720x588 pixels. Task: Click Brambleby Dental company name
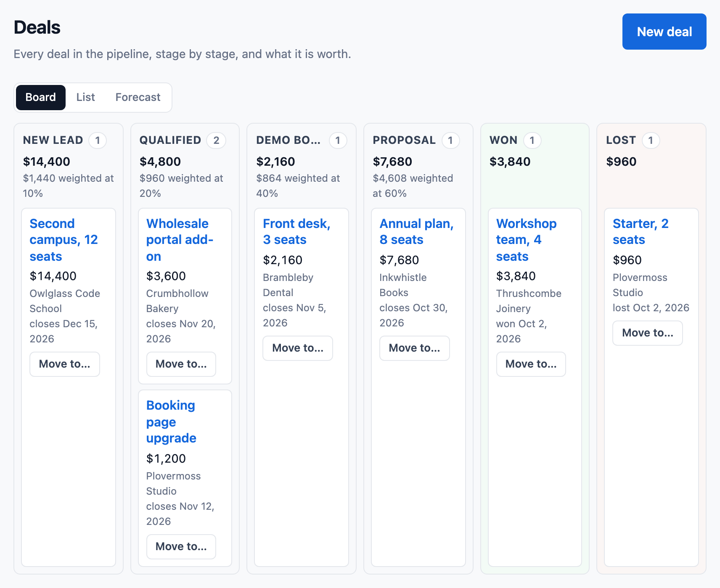pos(288,285)
